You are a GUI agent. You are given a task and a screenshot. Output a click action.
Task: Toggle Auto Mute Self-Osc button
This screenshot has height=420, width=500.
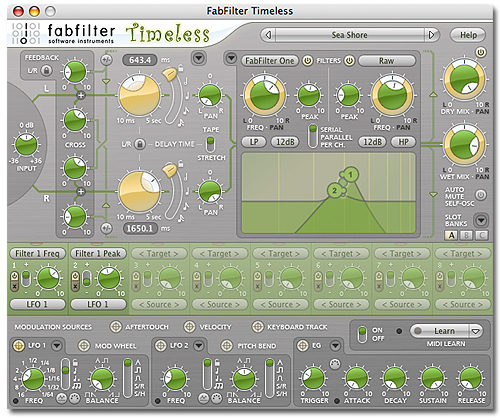tap(480, 195)
